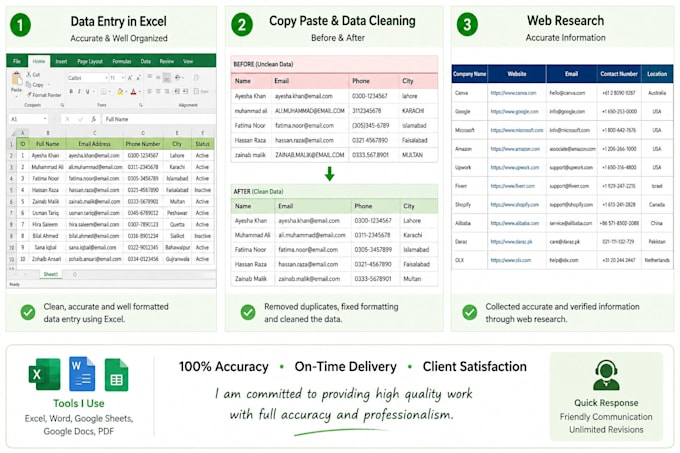The image size is (680, 453).
Task: Toggle Underline formatting
Action: pyautogui.click(x=87, y=91)
